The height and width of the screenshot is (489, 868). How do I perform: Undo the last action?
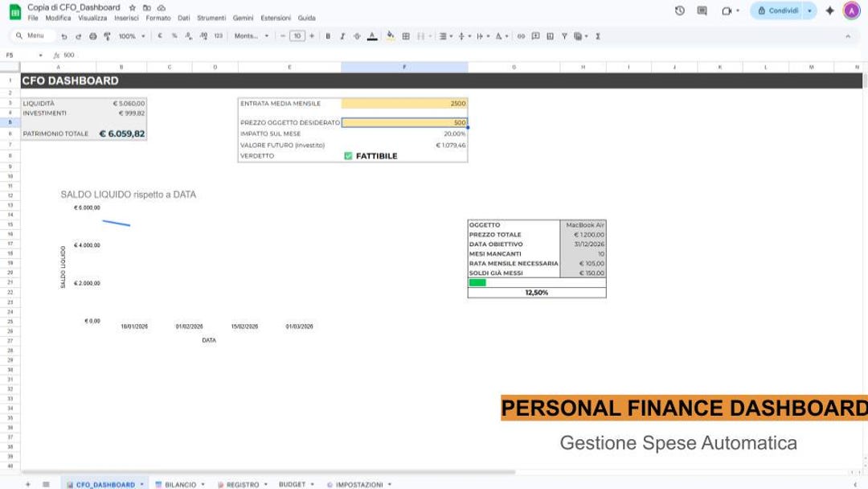click(64, 36)
